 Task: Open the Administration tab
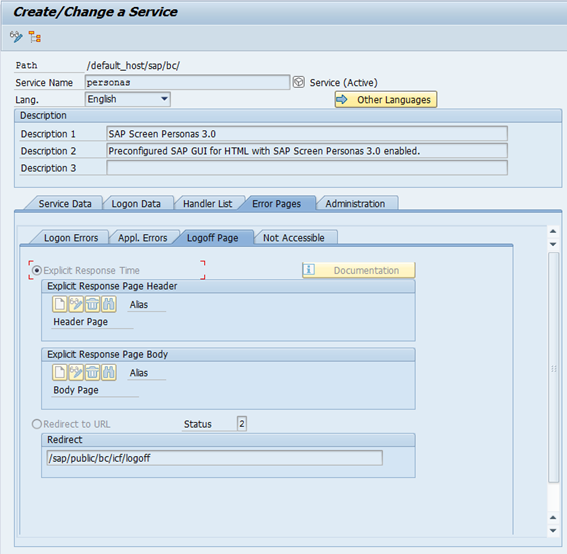tap(355, 204)
